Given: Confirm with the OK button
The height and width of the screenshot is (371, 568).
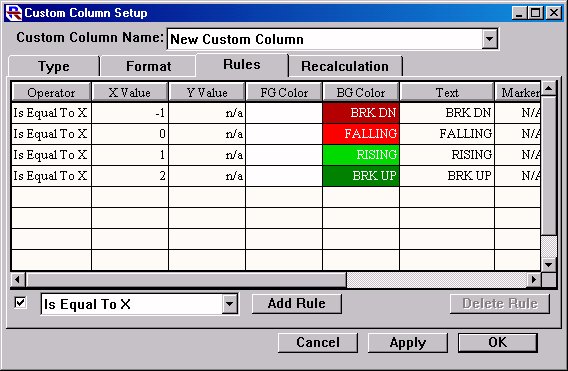Looking at the screenshot, I should coord(497,342).
